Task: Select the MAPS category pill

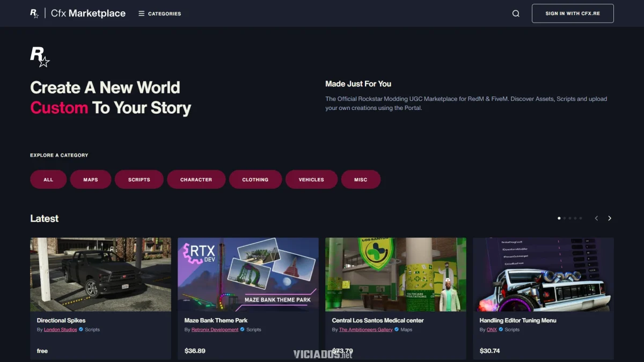Action: pos(91,179)
